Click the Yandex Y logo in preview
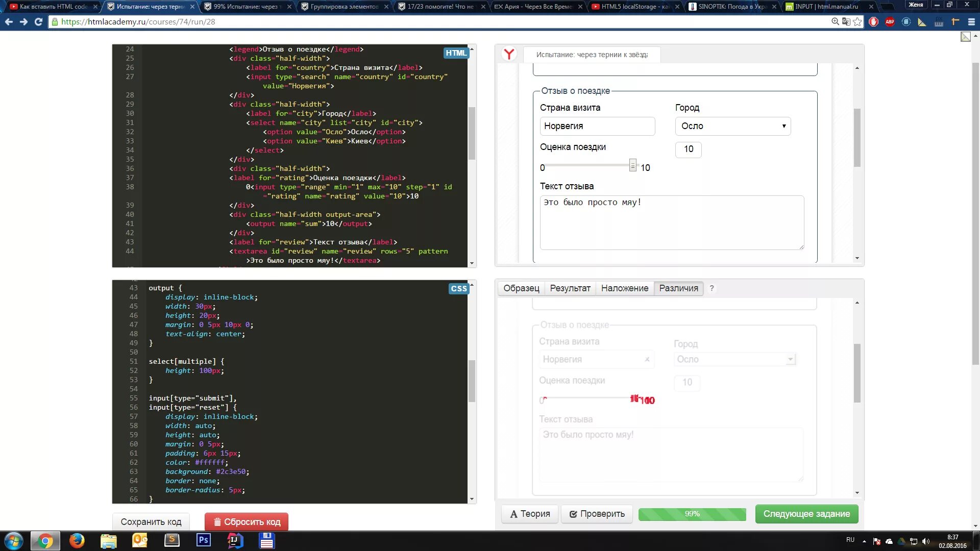The width and height of the screenshot is (980, 551). coord(509,54)
